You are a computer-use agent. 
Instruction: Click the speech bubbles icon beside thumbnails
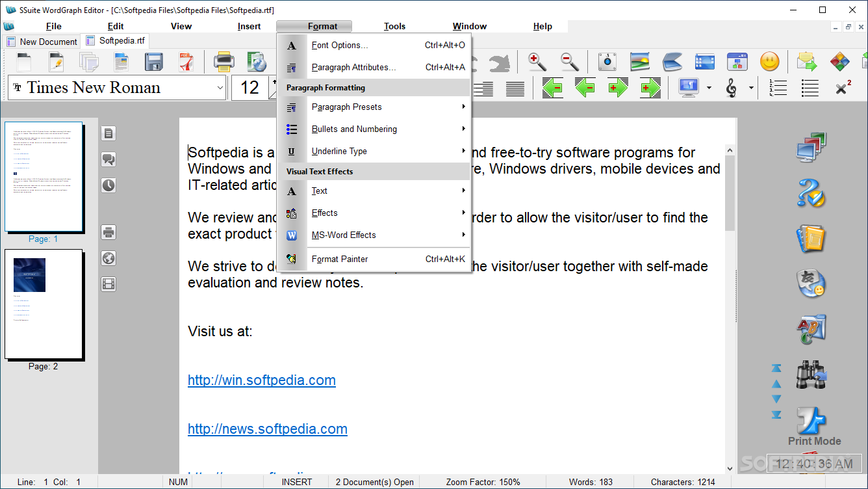pos(108,159)
